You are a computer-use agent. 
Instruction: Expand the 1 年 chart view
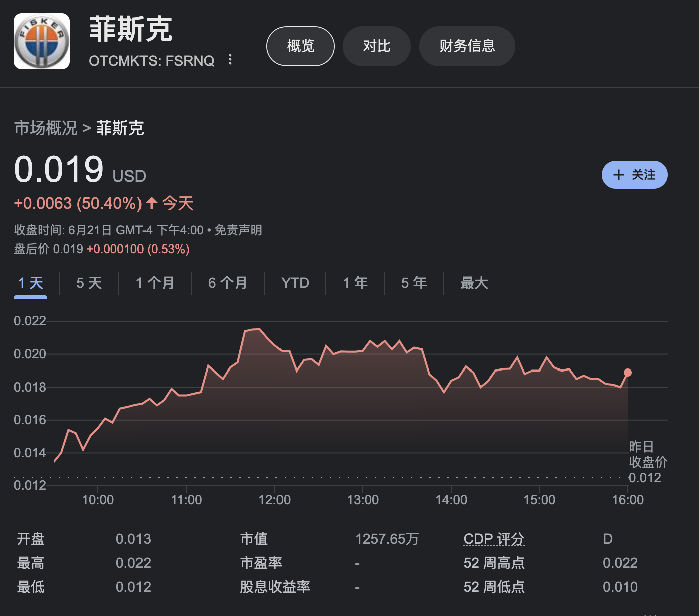pyautogui.click(x=355, y=283)
